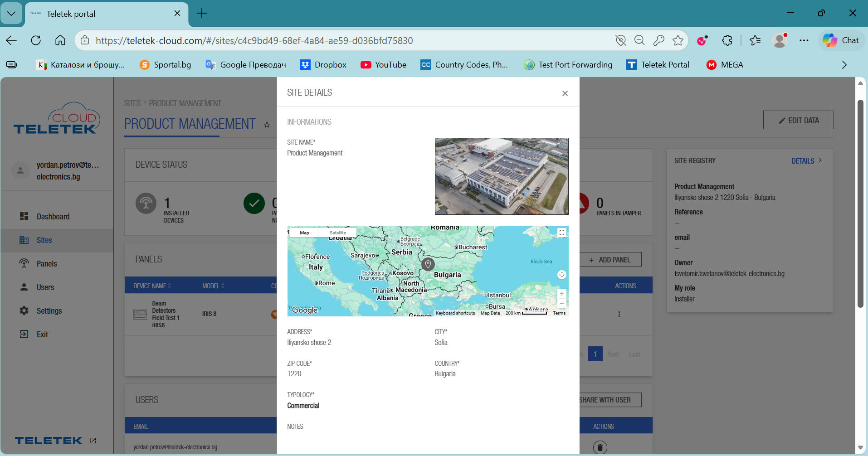Open Site Registry Details link
The image size is (868, 456).
(807, 161)
